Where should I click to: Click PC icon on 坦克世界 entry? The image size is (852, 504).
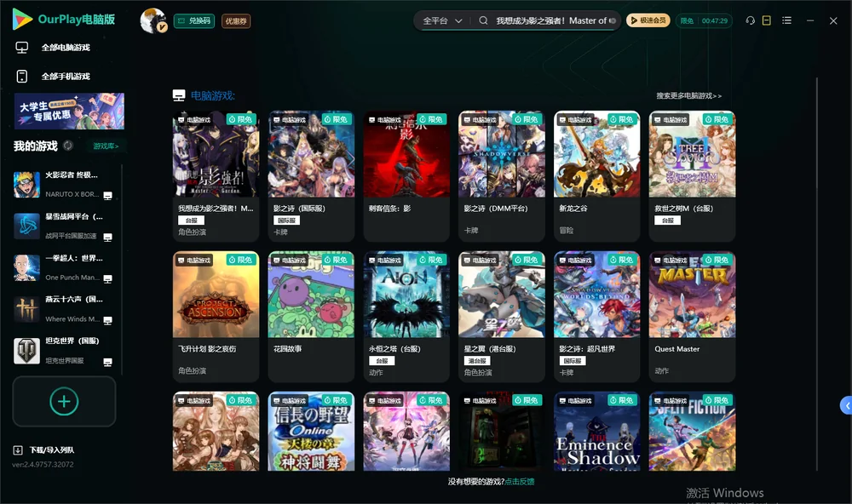coord(107,363)
